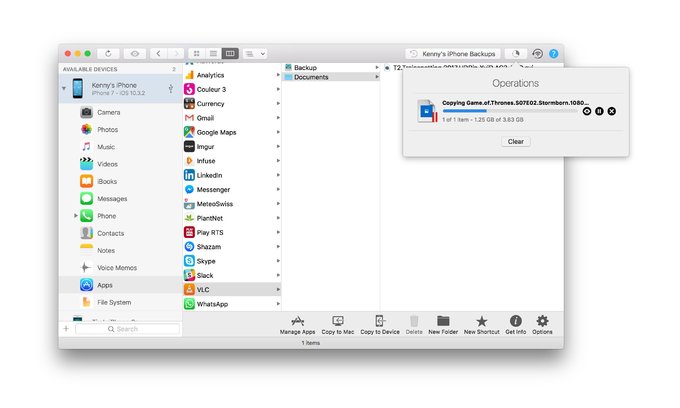This screenshot has width=680, height=408.
Task: Go back with the left chevron button
Action: (158, 53)
